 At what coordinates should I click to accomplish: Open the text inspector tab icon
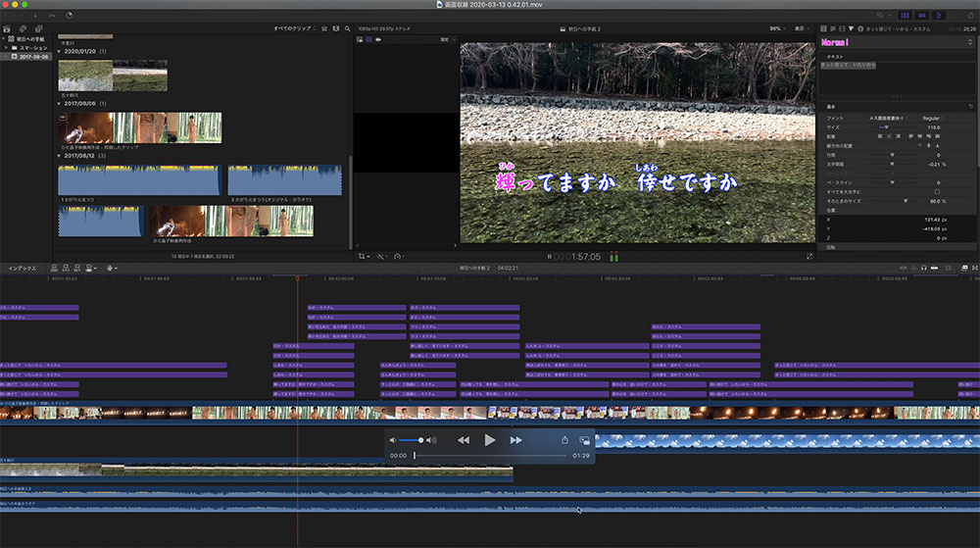[x=831, y=28]
